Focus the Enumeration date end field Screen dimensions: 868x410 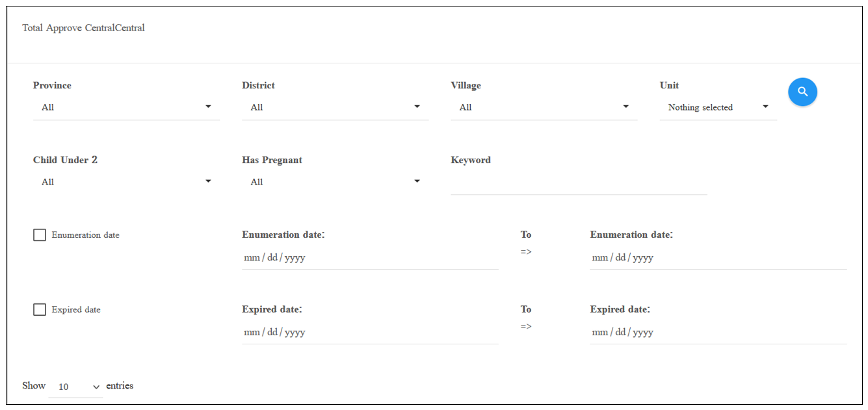coord(718,257)
